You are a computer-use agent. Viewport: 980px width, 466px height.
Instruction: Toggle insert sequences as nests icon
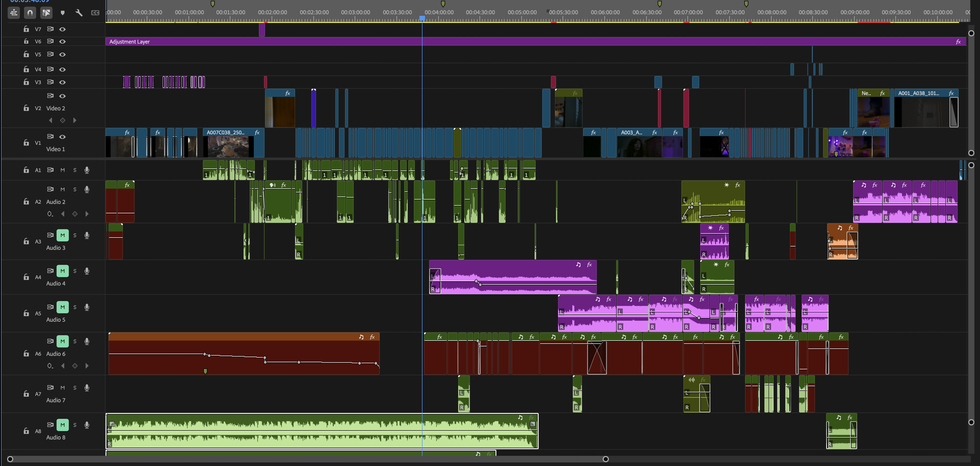14,12
